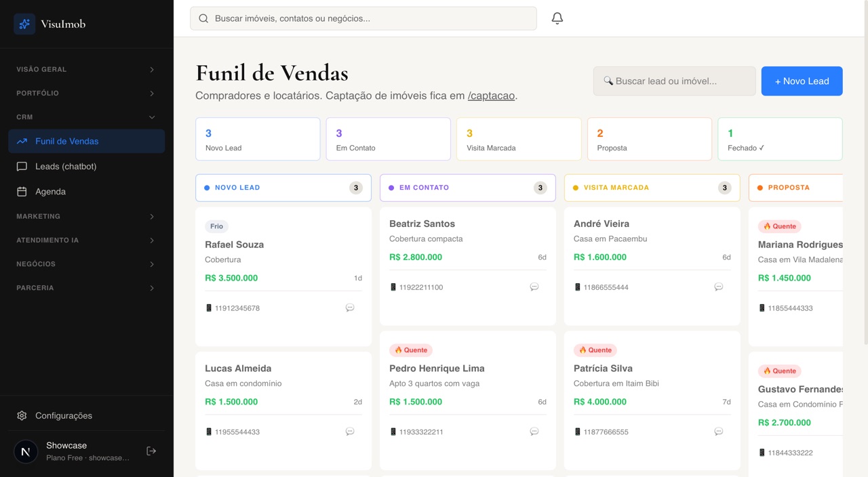Expand the Marketing sidebar section
The image size is (868, 477).
pos(87,217)
